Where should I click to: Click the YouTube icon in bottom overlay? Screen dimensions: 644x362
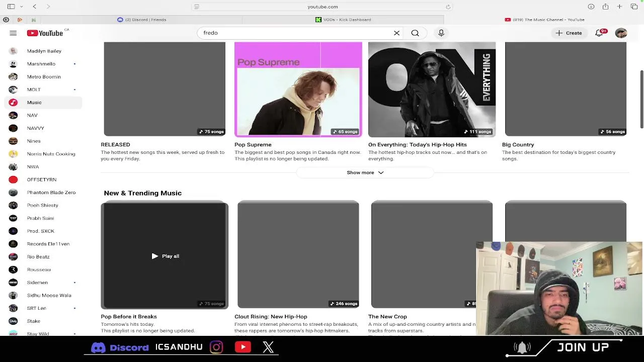point(243,347)
